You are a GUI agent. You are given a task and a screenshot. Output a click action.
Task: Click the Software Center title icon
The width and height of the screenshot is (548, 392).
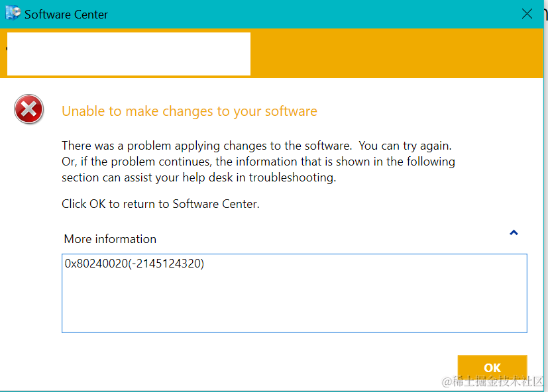click(x=13, y=13)
